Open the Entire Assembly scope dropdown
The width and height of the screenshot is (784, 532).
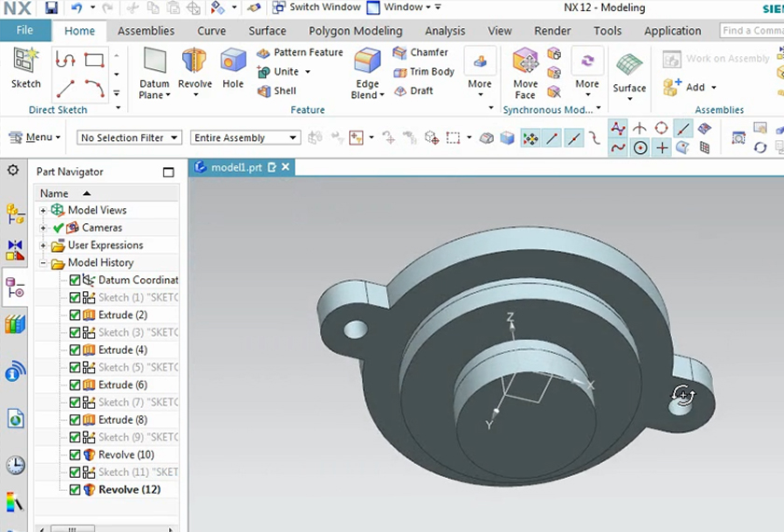coord(245,138)
